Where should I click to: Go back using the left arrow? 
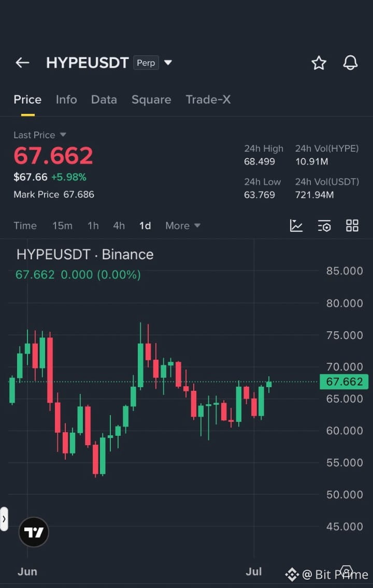coord(22,63)
